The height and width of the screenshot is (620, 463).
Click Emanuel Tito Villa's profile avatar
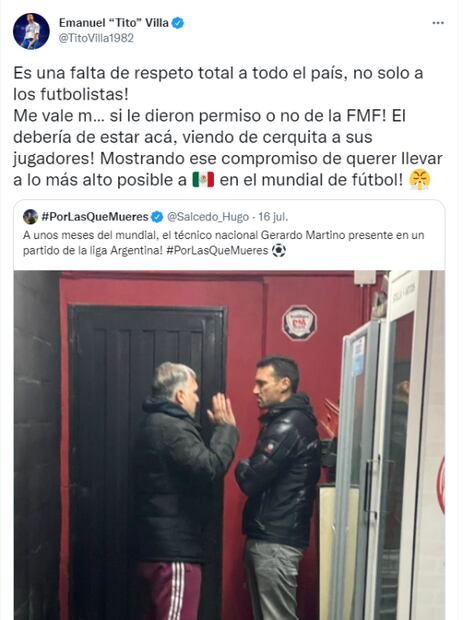click(x=31, y=31)
